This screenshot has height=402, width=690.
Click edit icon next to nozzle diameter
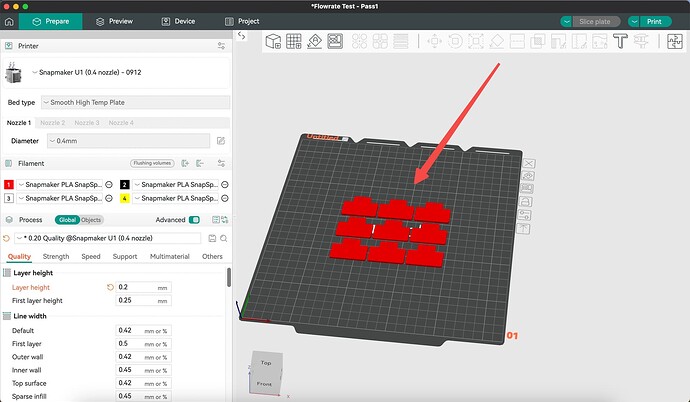pos(221,142)
